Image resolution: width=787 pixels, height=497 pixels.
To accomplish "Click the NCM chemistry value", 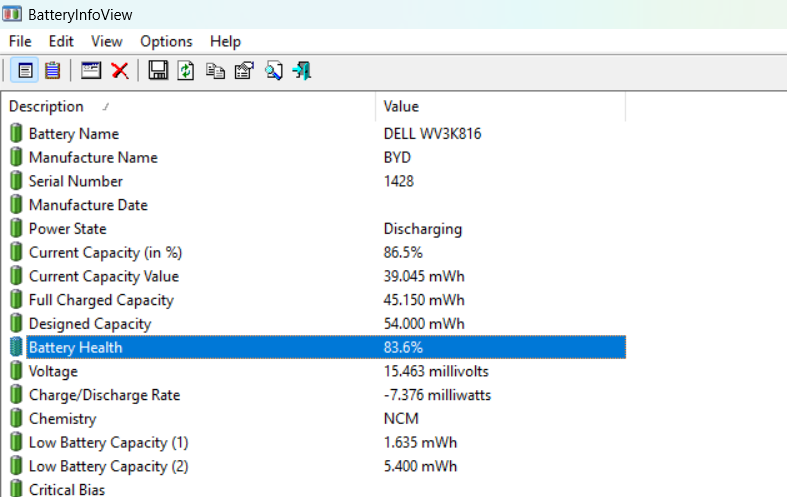I will [401, 419].
